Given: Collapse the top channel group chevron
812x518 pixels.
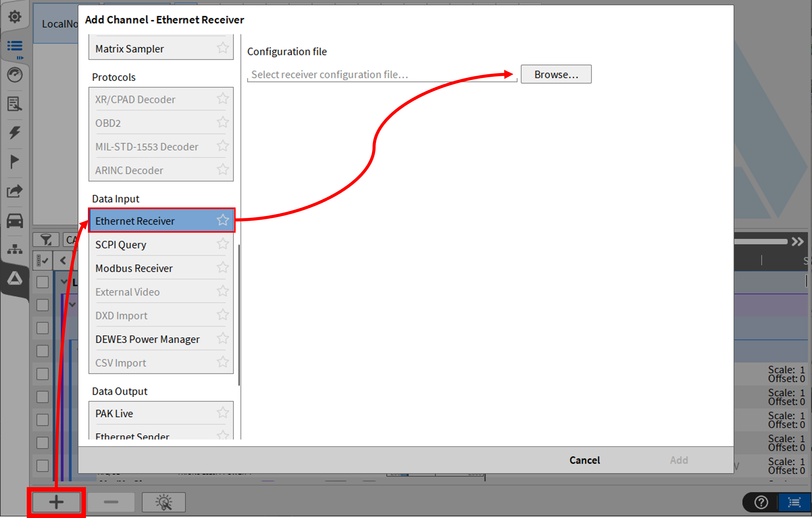Looking at the screenshot, I should click(64, 281).
